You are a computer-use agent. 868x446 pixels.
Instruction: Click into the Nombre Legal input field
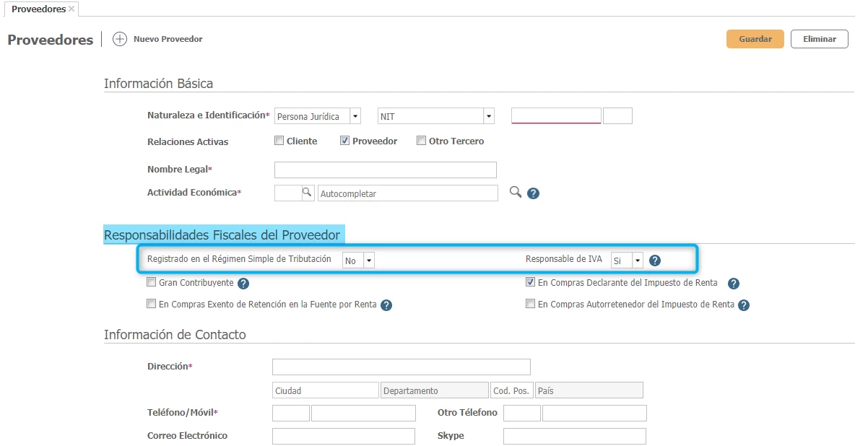click(x=386, y=170)
